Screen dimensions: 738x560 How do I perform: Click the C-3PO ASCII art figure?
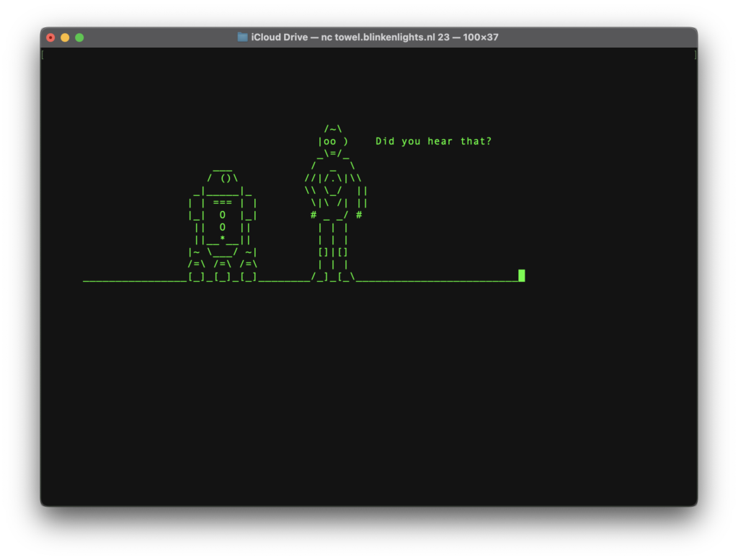click(335, 203)
